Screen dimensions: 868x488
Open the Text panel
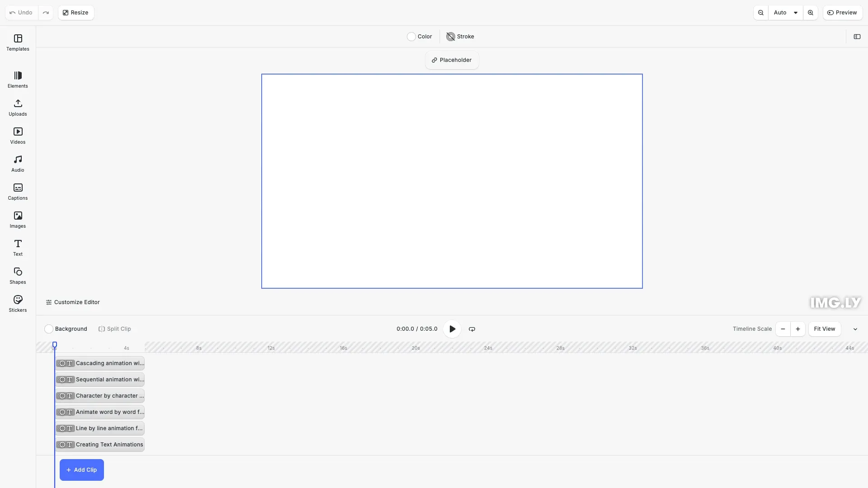(18, 248)
